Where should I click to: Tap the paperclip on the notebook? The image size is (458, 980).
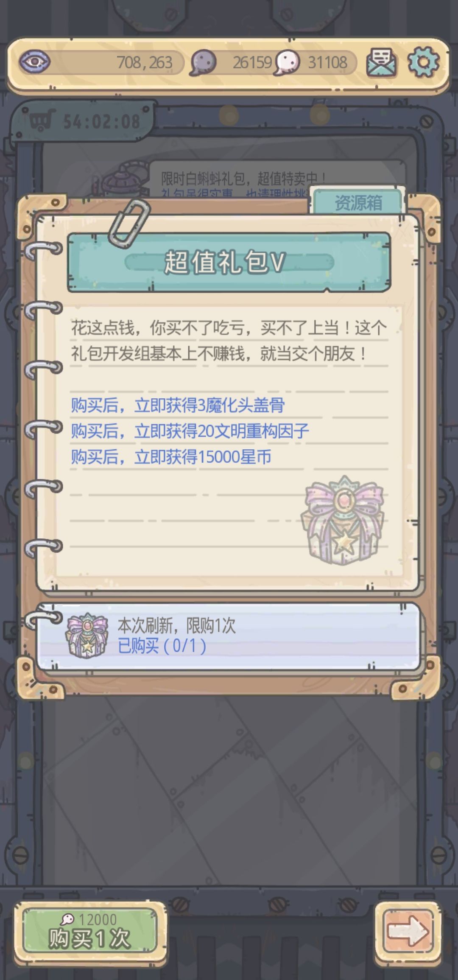129,223
